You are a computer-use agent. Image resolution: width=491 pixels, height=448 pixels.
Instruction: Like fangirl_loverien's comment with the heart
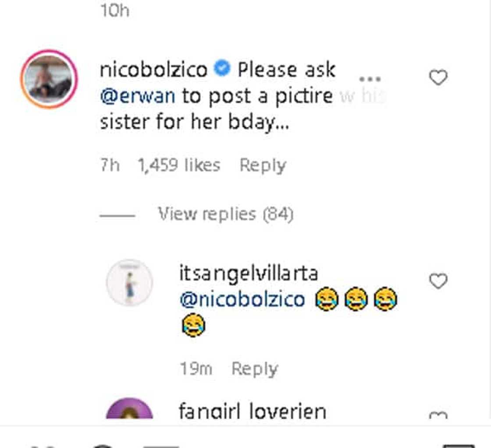[438, 415]
